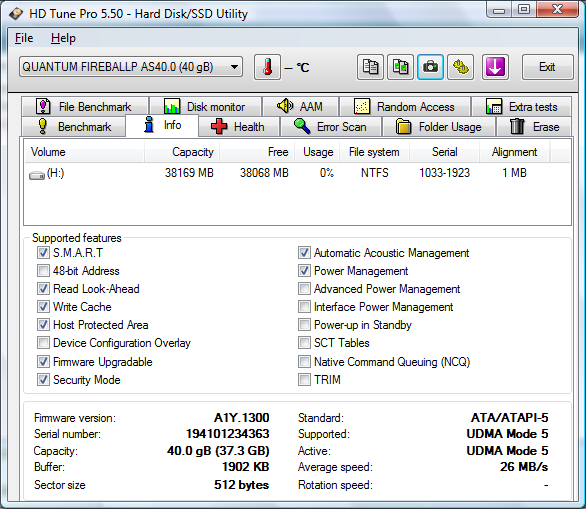Open the Health tab

239,127
